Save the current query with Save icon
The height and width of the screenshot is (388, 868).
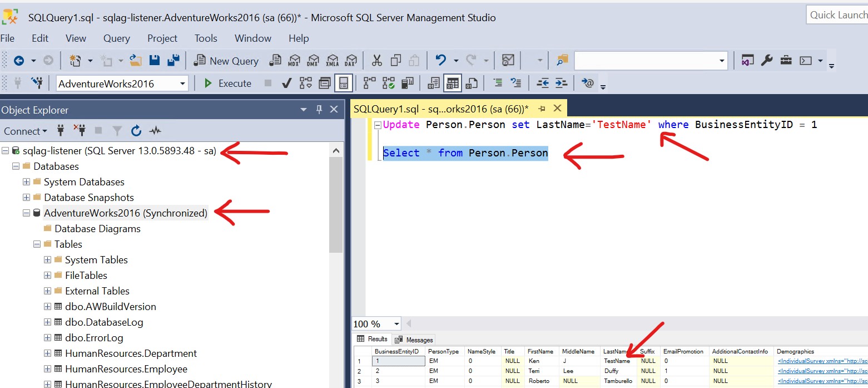pos(155,61)
